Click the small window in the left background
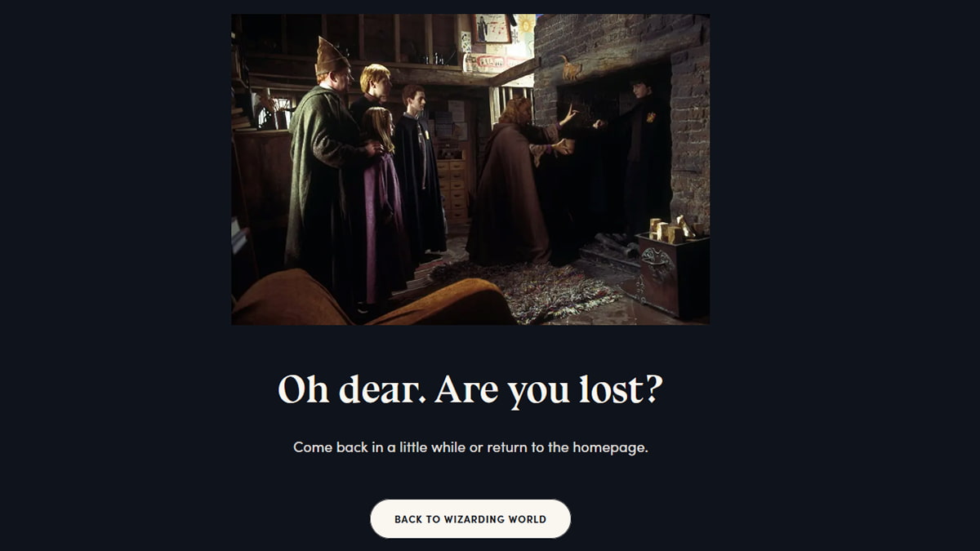The height and width of the screenshot is (551, 980). tap(276, 113)
